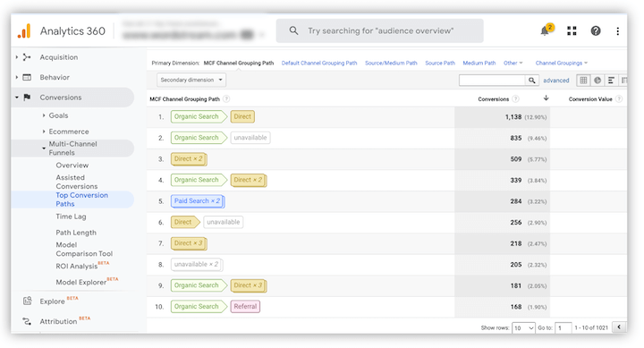The image size is (644, 348).
Task: Open Assisted Conversions report
Action: pyautogui.click(x=77, y=182)
